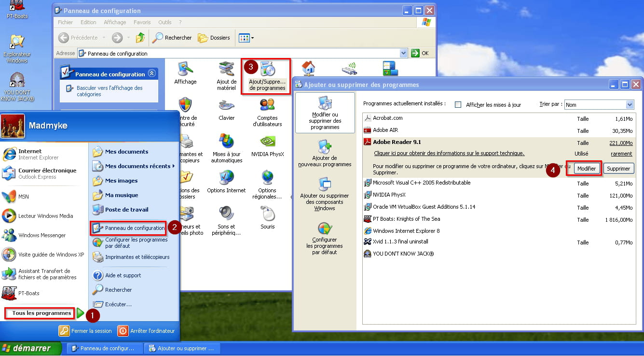This screenshot has height=356, width=644.
Task: Click Arrêter l'ordinateur
Action: 146,331
